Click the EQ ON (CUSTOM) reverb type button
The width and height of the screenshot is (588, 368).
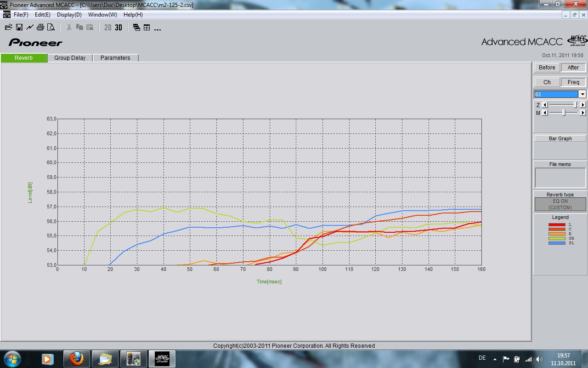coord(560,204)
